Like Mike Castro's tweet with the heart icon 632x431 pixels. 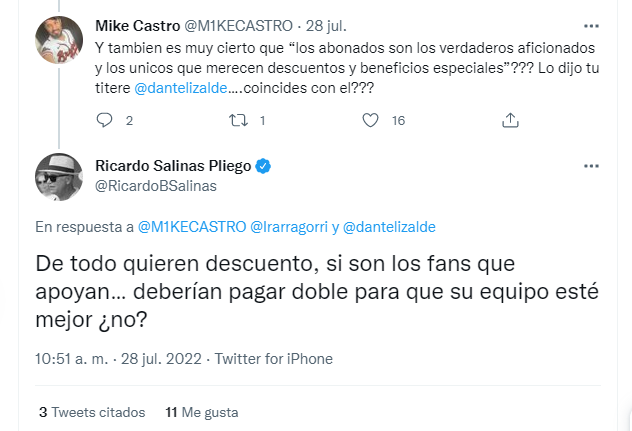(x=370, y=121)
